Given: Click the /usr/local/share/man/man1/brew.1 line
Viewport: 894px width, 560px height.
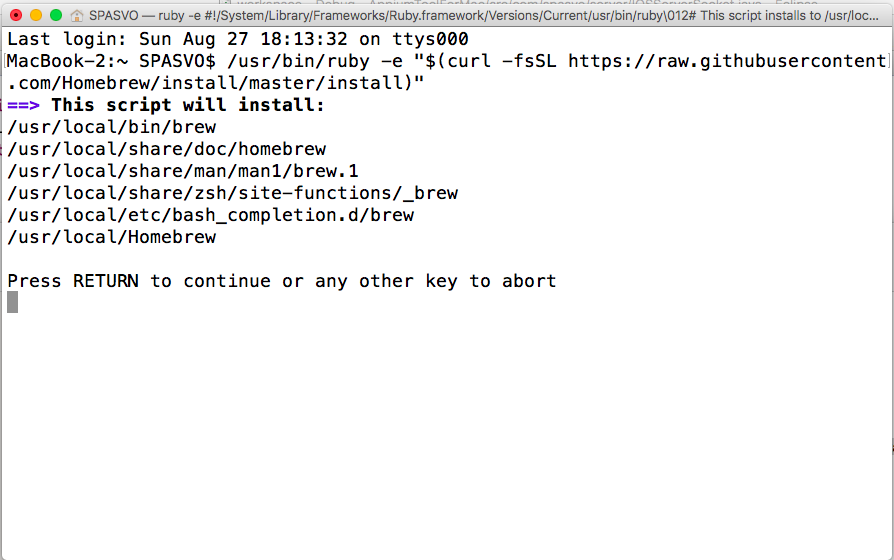Looking at the screenshot, I should (x=183, y=171).
